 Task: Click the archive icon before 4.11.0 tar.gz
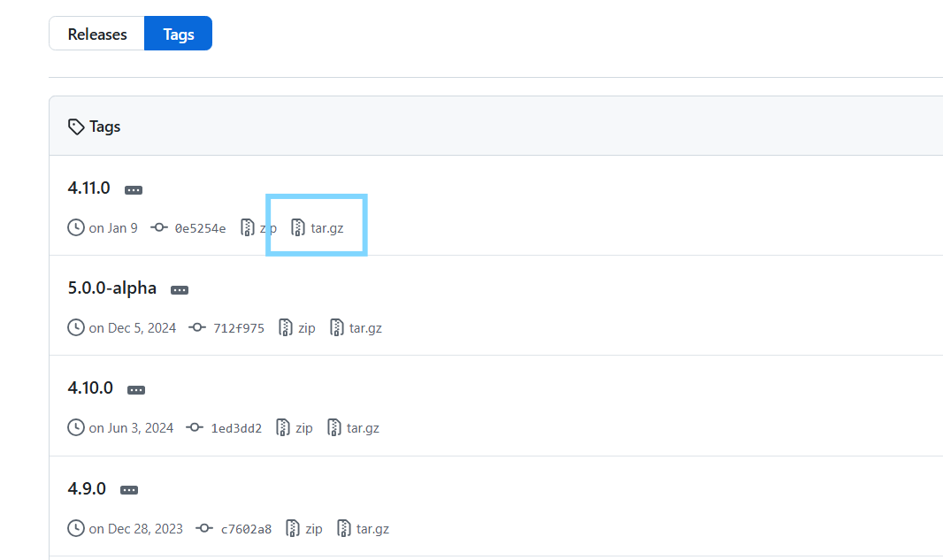tap(298, 227)
